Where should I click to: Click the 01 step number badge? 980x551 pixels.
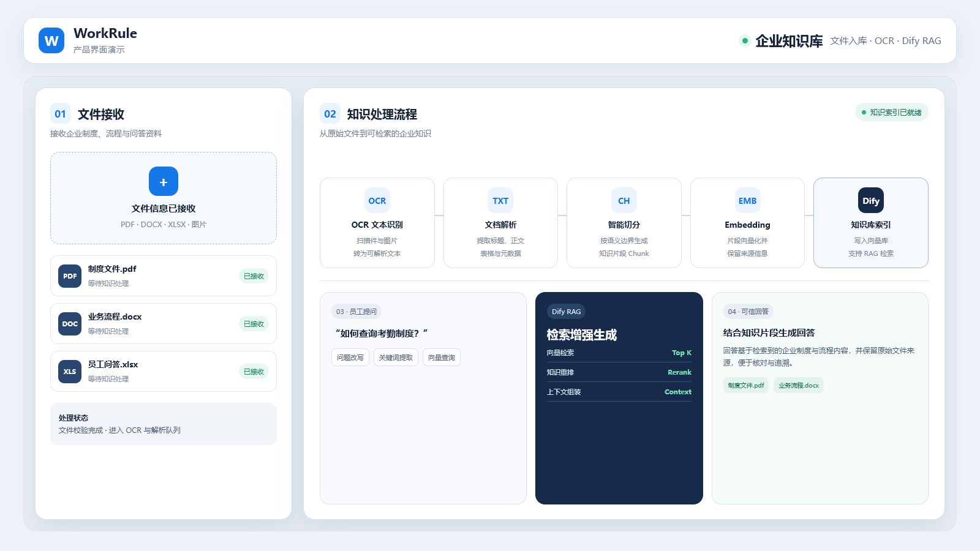coord(60,114)
